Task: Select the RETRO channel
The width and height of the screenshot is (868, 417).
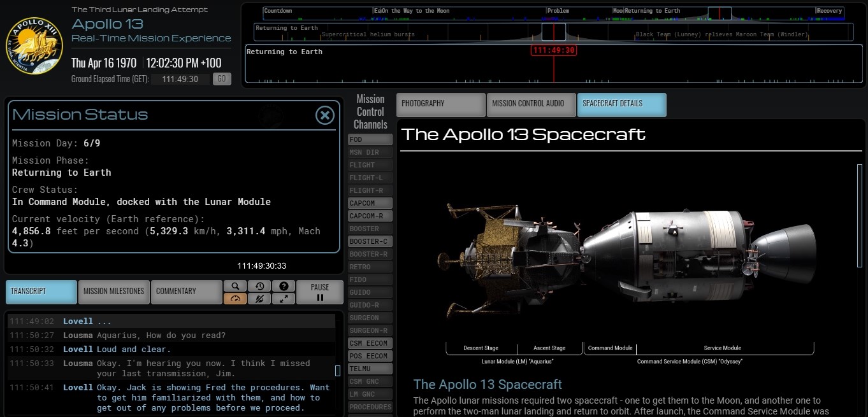Action: [x=370, y=267]
